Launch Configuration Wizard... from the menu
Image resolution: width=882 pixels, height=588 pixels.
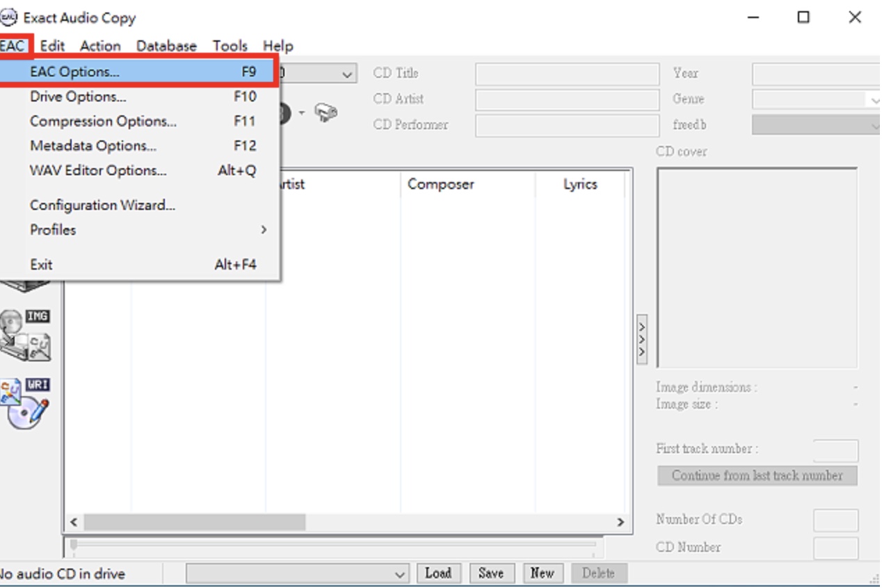[139, 205]
